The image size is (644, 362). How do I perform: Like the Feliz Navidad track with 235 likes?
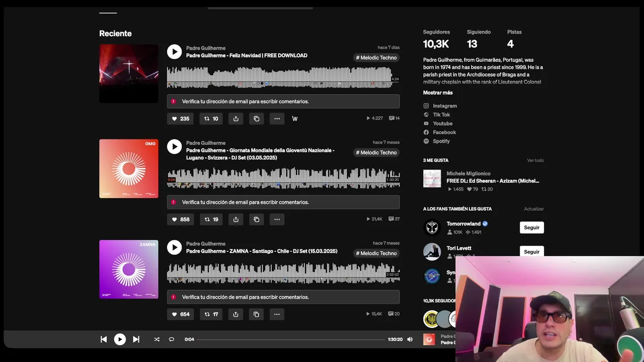click(180, 119)
